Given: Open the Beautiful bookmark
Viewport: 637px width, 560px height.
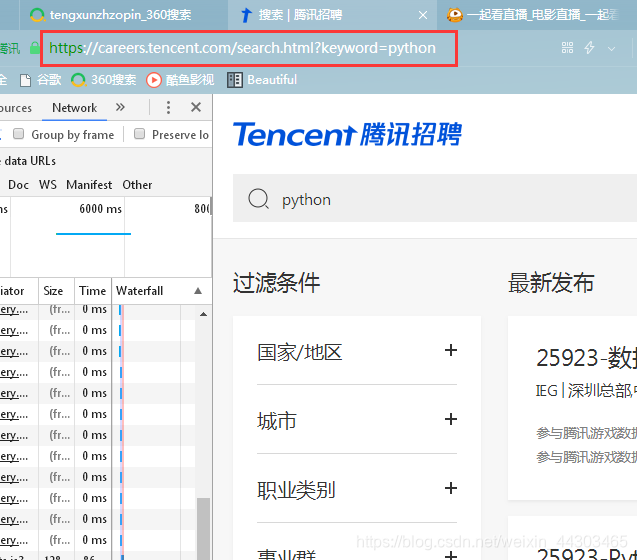Looking at the screenshot, I should click(x=262, y=80).
